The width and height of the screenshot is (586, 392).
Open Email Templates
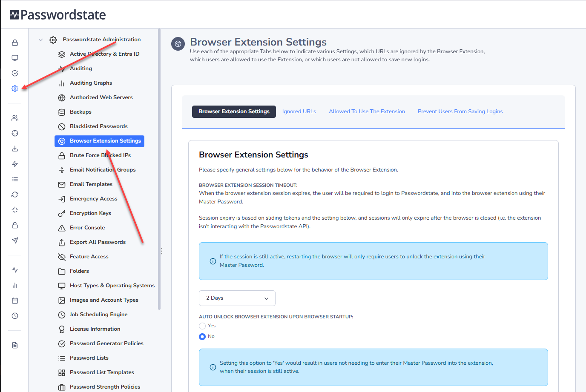91,184
